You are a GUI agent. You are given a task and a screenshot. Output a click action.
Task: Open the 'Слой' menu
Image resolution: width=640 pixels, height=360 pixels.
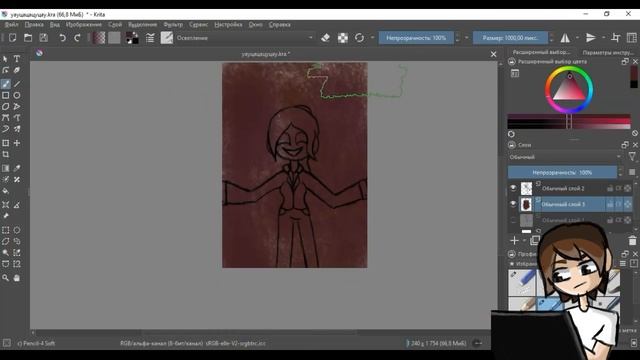point(115,25)
